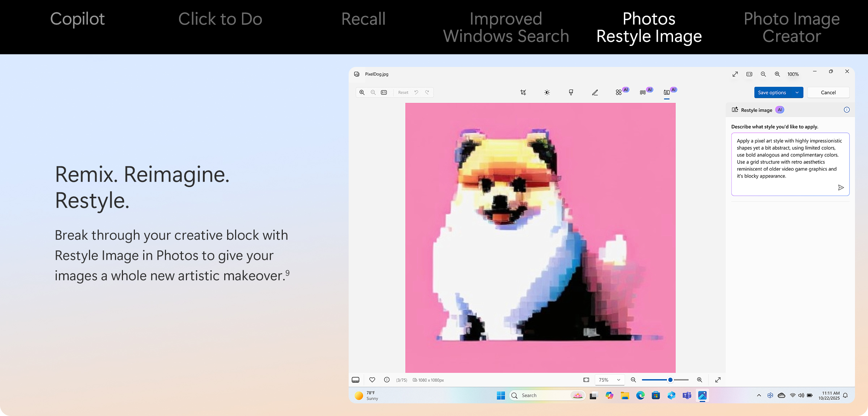Open Microsoft Teams from the taskbar
Image resolution: width=868 pixels, height=416 pixels.
687,395
